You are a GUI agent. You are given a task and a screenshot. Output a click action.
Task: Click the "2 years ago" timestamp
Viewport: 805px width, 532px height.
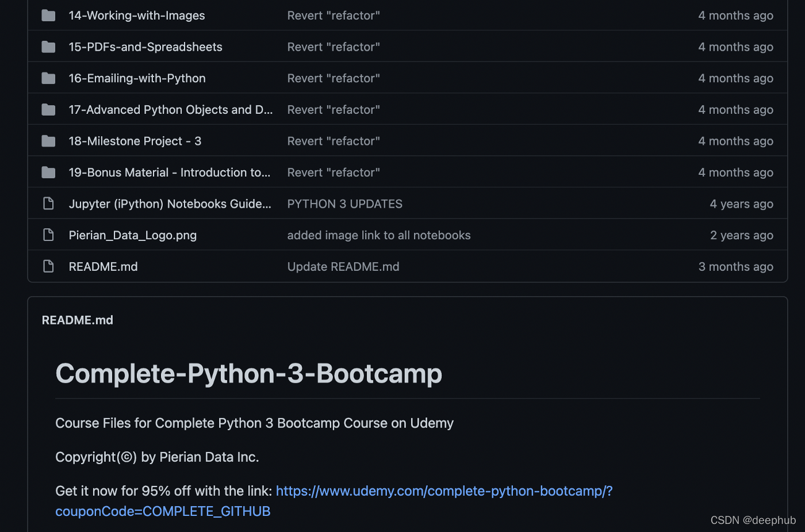742,235
